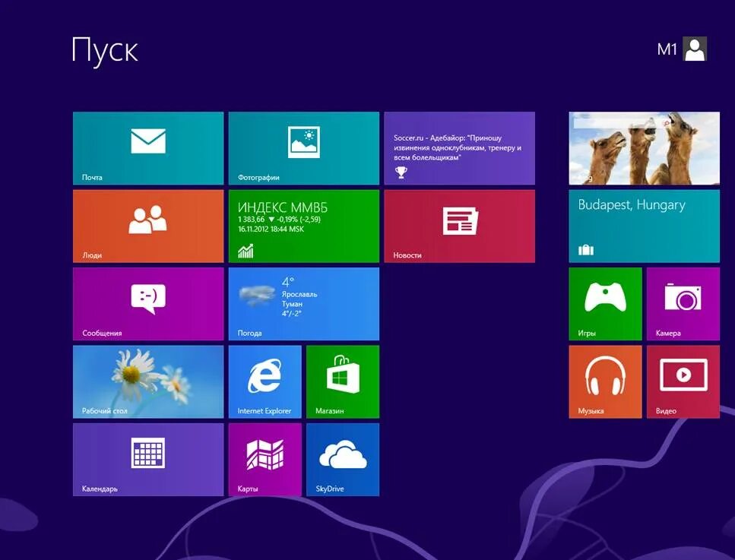Start the Сообщения (Messages) app
Viewport: 735px width, 560px height.
point(147,304)
